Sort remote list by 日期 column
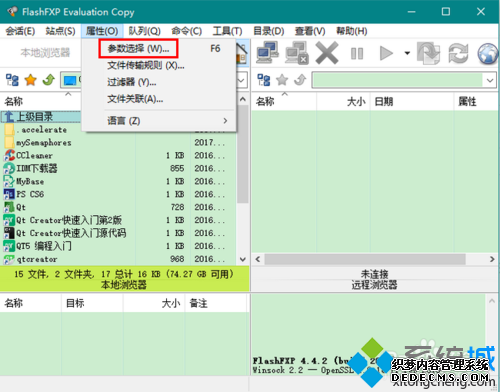The width and height of the screenshot is (500, 392). coord(412,101)
